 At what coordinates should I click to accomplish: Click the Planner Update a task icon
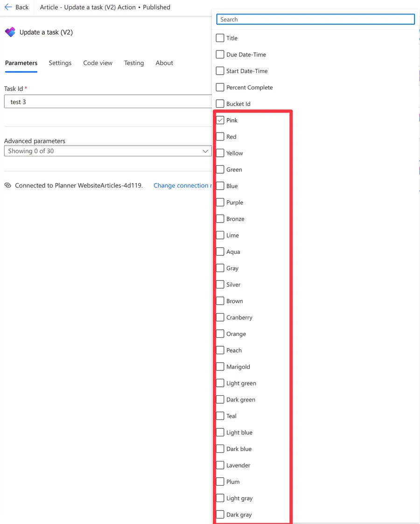coord(10,32)
